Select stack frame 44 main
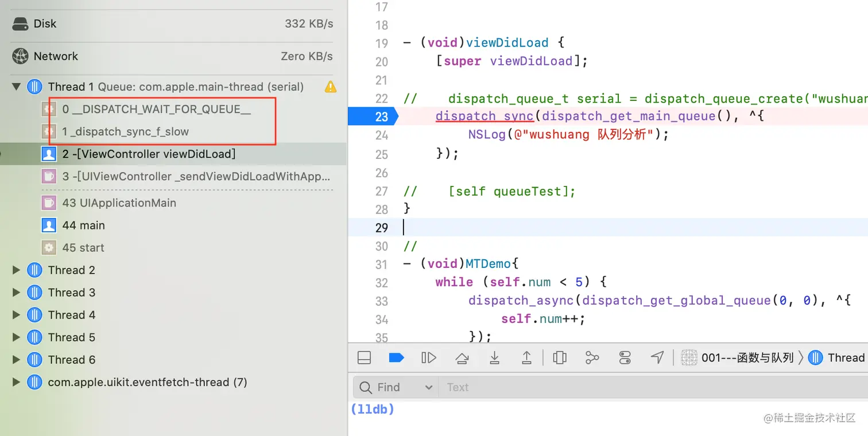Image resolution: width=868 pixels, height=436 pixels. 84,225
